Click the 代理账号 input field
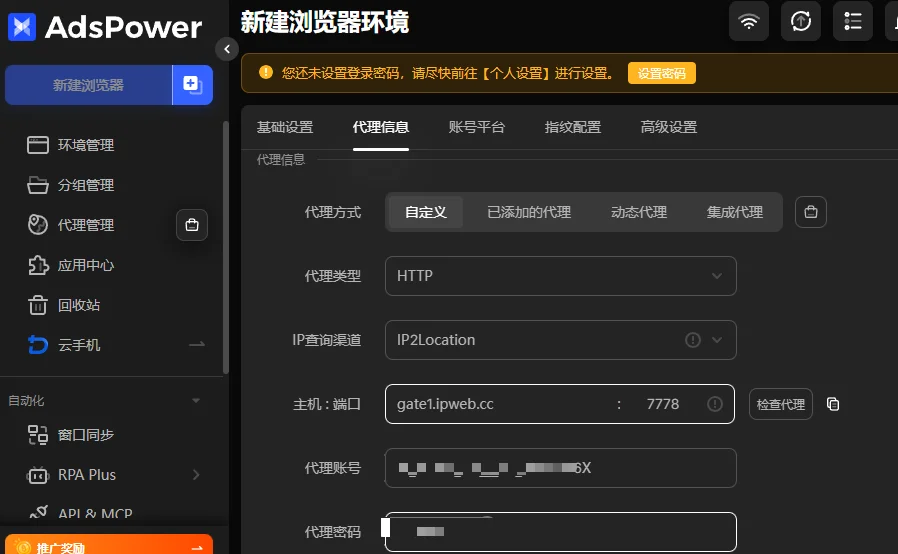This screenshot has width=898, height=554. pyautogui.click(x=561, y=468)
